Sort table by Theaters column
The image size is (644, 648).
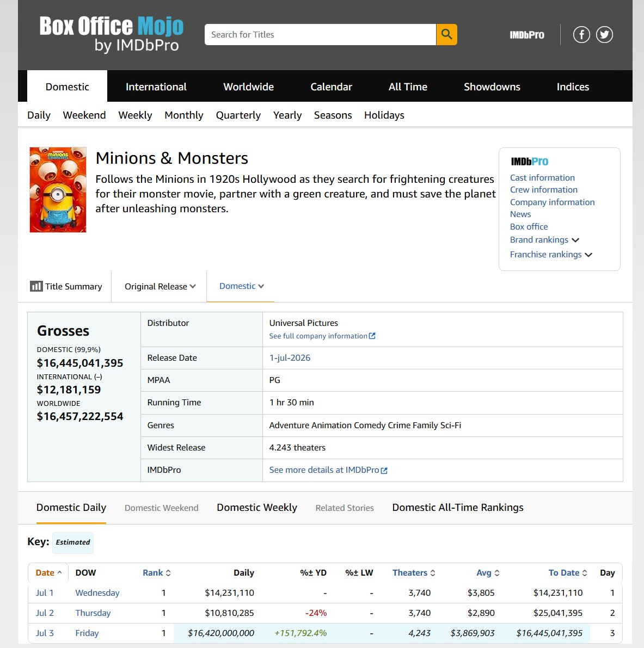coord(414,573)
